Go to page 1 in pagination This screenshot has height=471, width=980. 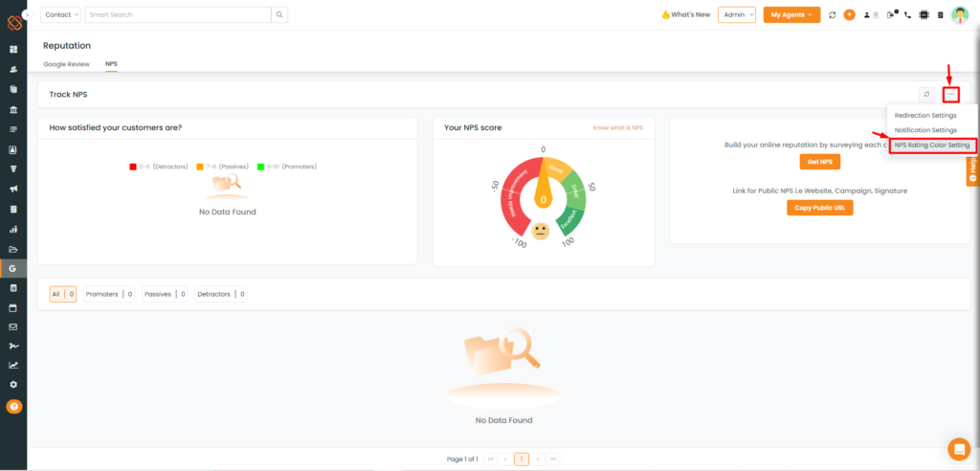(522, 460)
